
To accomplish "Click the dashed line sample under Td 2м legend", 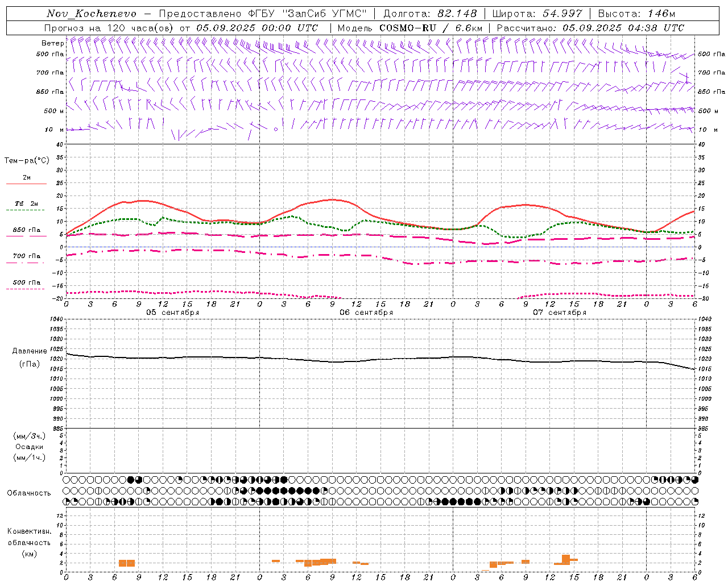I will tap(25, 210).
